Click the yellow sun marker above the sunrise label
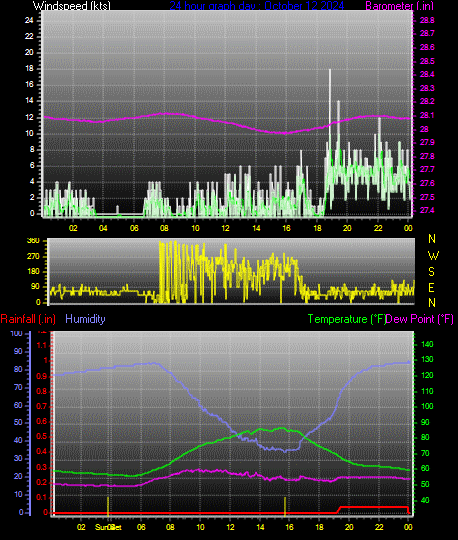Image resolution: width=458 pixels, height=540 pixels. point(108,507)
